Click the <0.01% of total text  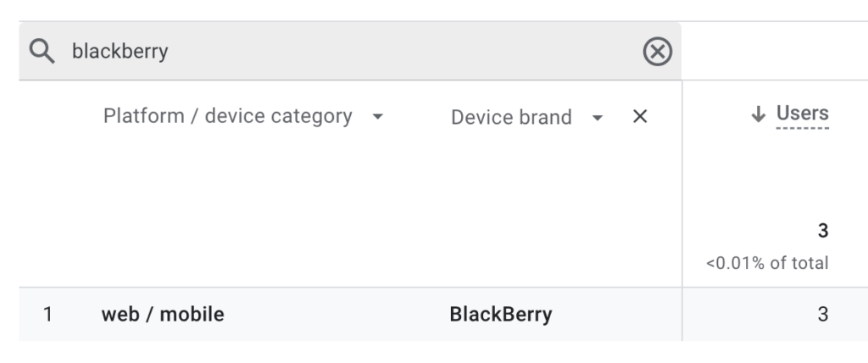click(767, 263)
